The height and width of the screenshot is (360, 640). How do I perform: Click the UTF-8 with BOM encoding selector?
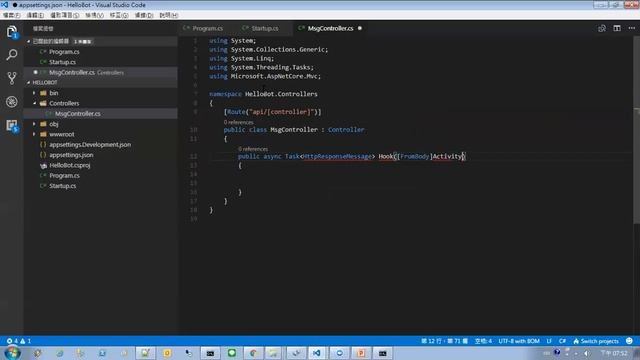coord(519,341)
